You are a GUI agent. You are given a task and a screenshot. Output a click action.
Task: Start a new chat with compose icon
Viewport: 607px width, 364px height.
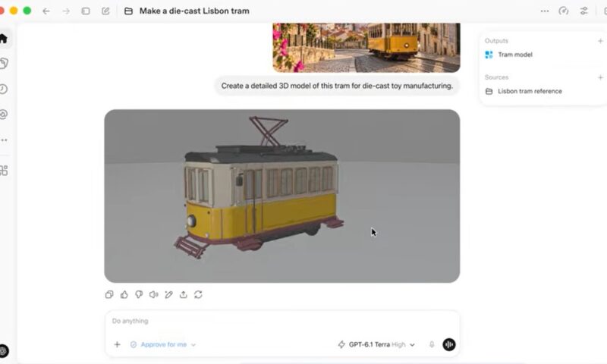click(x=105, y=11)
